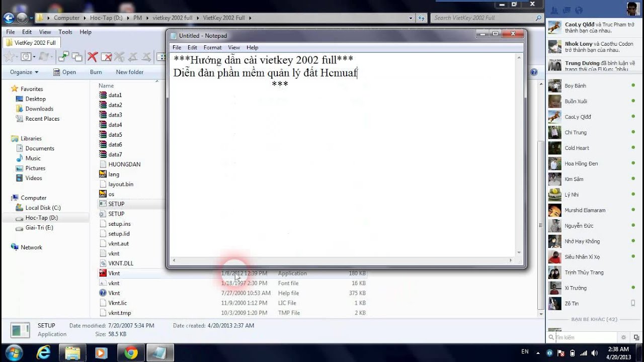
Task: Open recent pages dropdown beside forward arrow
Action: tap(31, 18)
